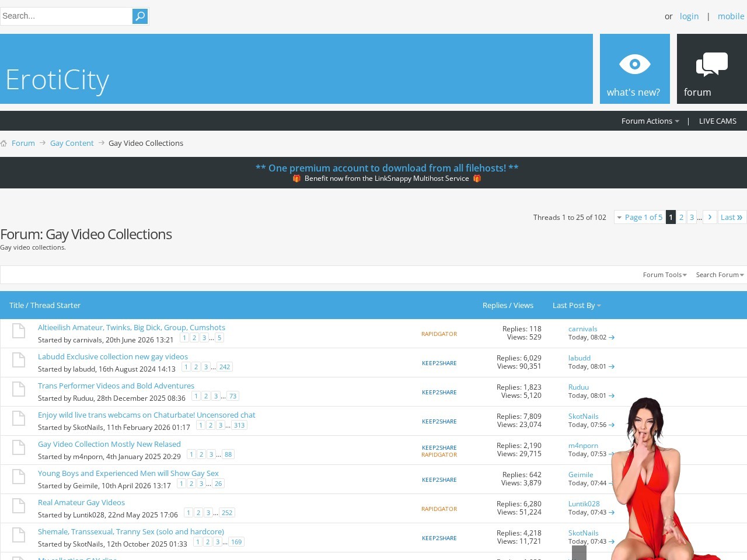Click inside the Search text field
The image size is (747, 560).
click(x=66, y=16)
